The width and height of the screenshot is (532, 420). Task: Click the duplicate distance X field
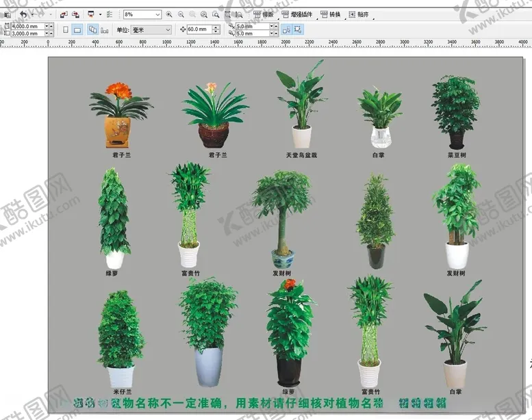coord(252,26)
